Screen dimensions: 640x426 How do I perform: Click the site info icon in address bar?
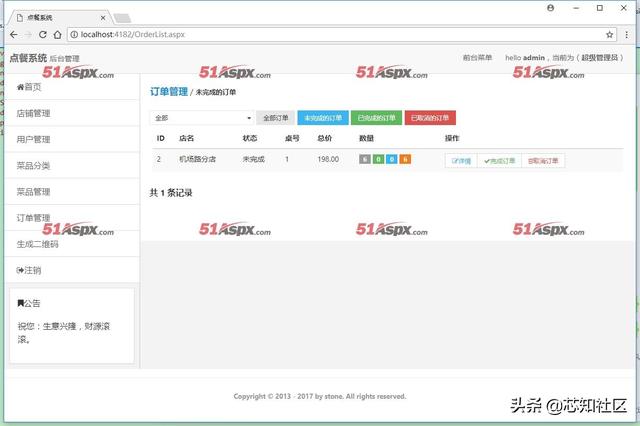pyautogui.click(x=74, y=35)
